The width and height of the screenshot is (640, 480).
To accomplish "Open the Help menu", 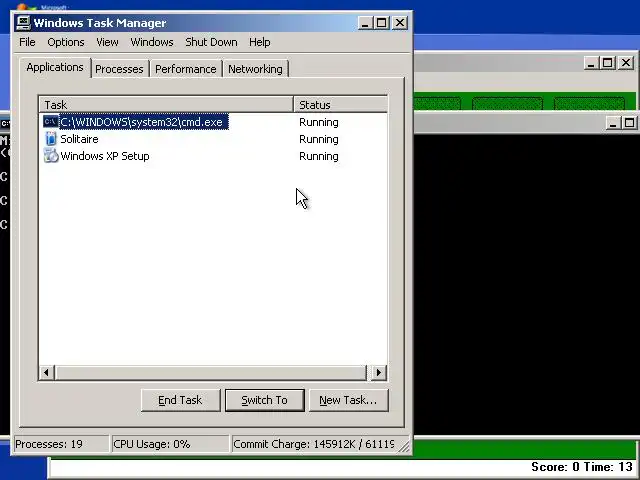I will 260,42.
